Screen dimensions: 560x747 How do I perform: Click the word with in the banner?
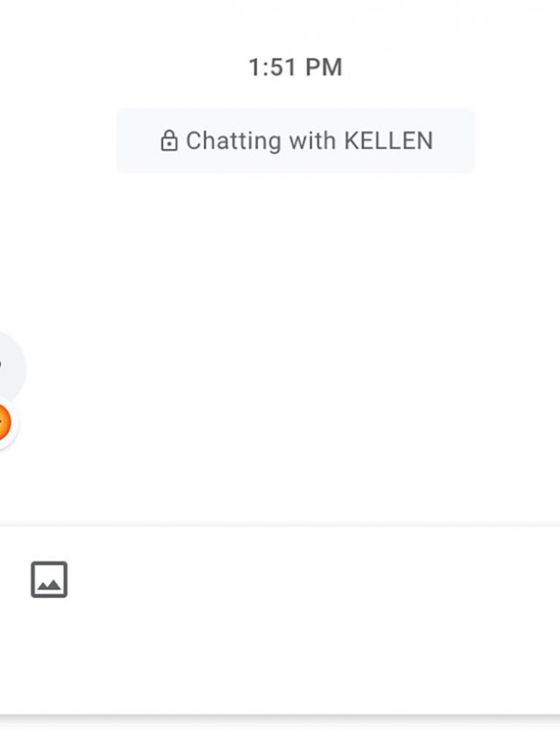click(x=294, y=141)
